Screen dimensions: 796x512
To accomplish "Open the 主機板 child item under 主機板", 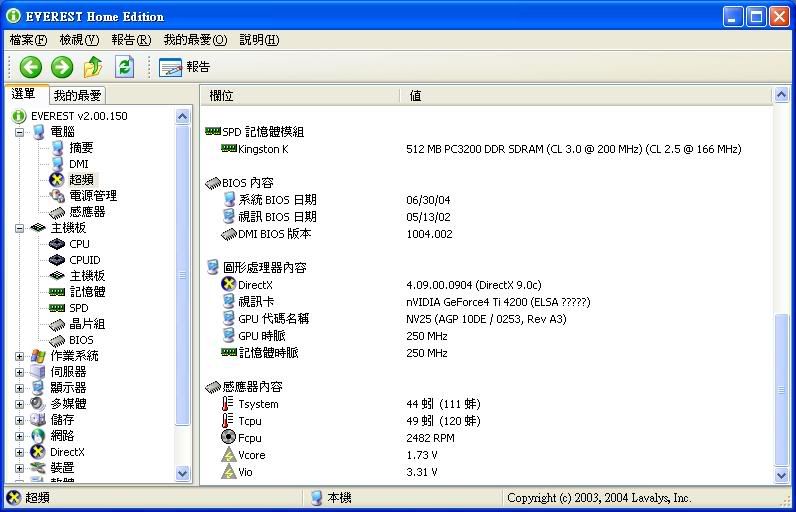I will coord(87,276).
